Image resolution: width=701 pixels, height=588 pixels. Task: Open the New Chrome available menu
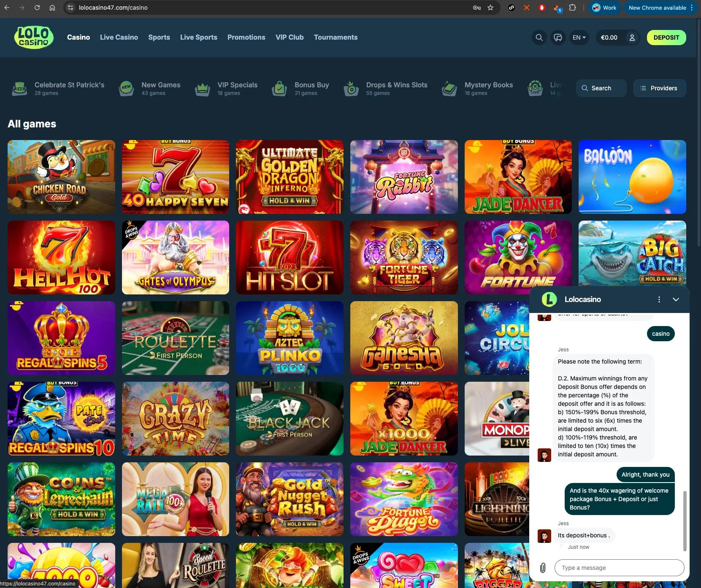click(x=660, y=8)
